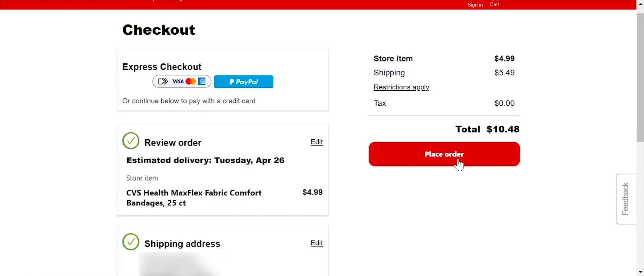The image size is (644, 276).
Task: Click the green checkmark beside Shipping address
Action: [x=131, y=242]
